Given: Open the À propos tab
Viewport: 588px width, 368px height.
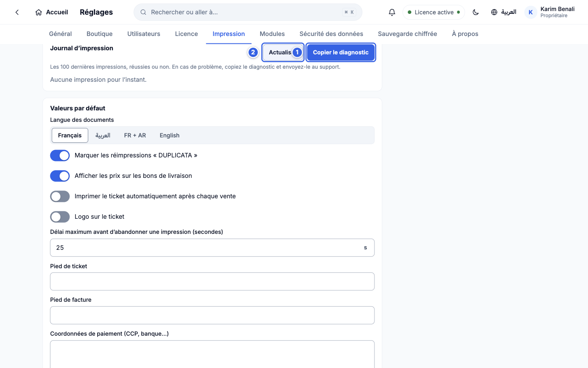Looking at the screenshot, I should click(x=465, y=34).
